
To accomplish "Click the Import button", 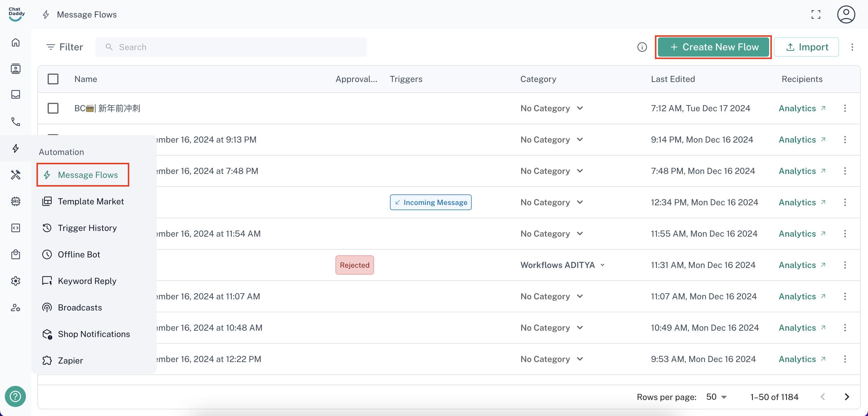I will (x=806, y=47).
